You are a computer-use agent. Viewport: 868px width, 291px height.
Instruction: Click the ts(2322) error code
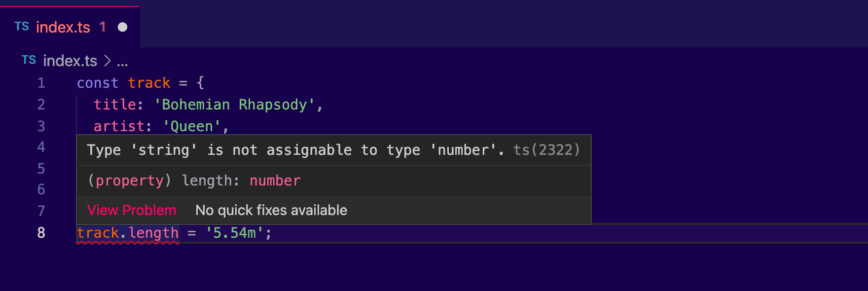546,150
